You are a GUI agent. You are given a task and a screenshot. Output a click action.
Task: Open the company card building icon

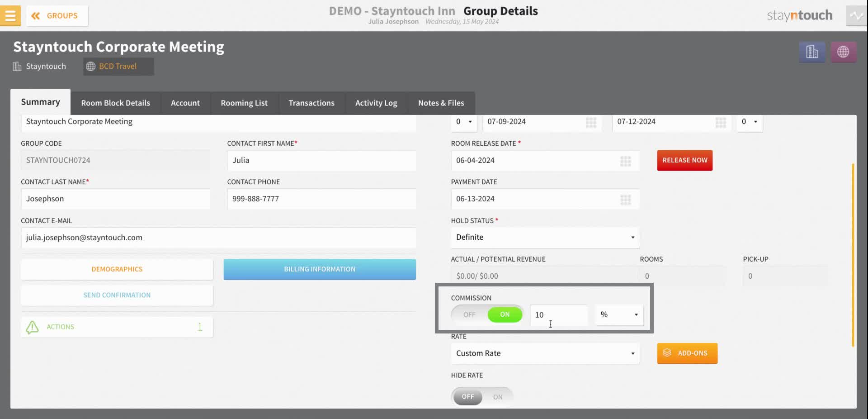pos(812,52)
